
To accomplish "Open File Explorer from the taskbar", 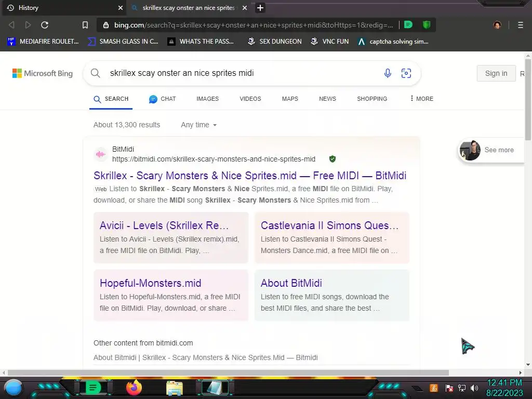I will [x=175, y=388].
